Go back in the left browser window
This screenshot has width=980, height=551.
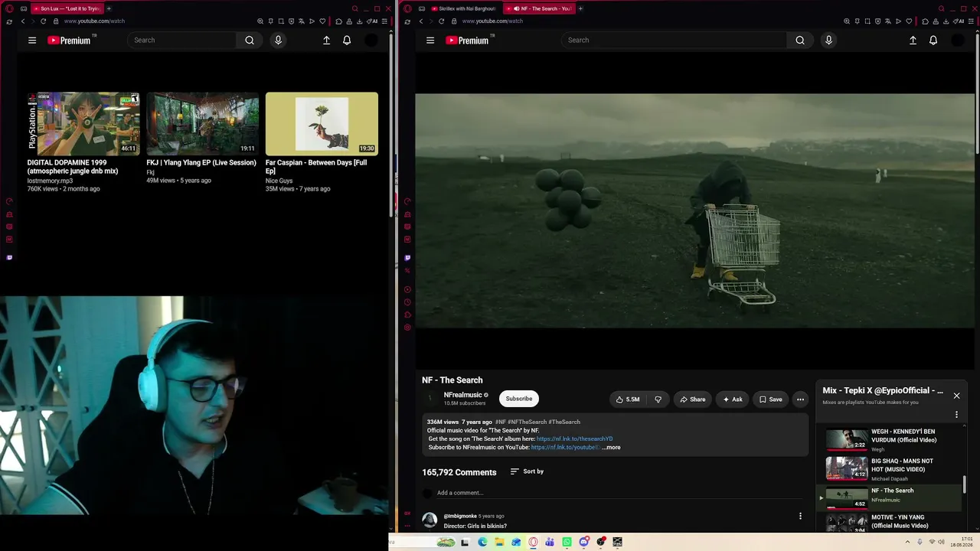23,21
